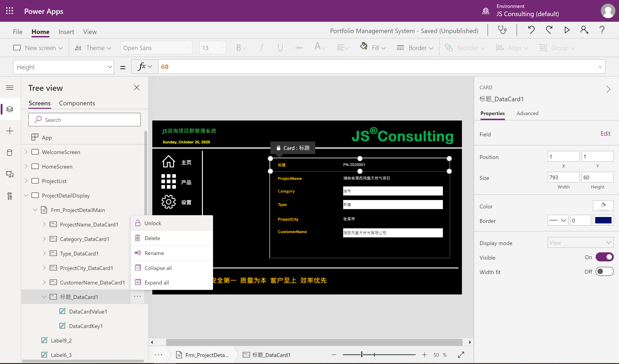The image size is (619, 364).
Task: Open Help question mark icon
Action: pos(602,30)
